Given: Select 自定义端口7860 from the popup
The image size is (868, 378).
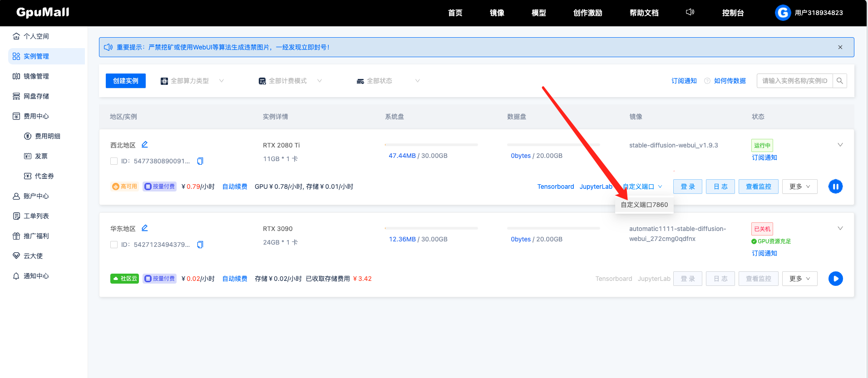Looking at the screenshot, I should [644, 205].
